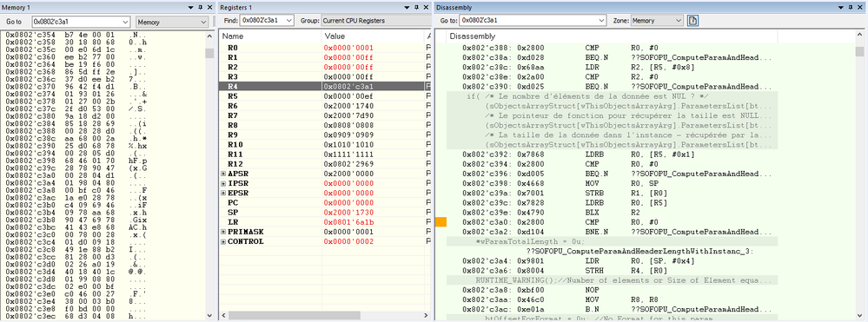868x322 pixels.
Task: Expand the IPSR register
Action: pos(223,183)
